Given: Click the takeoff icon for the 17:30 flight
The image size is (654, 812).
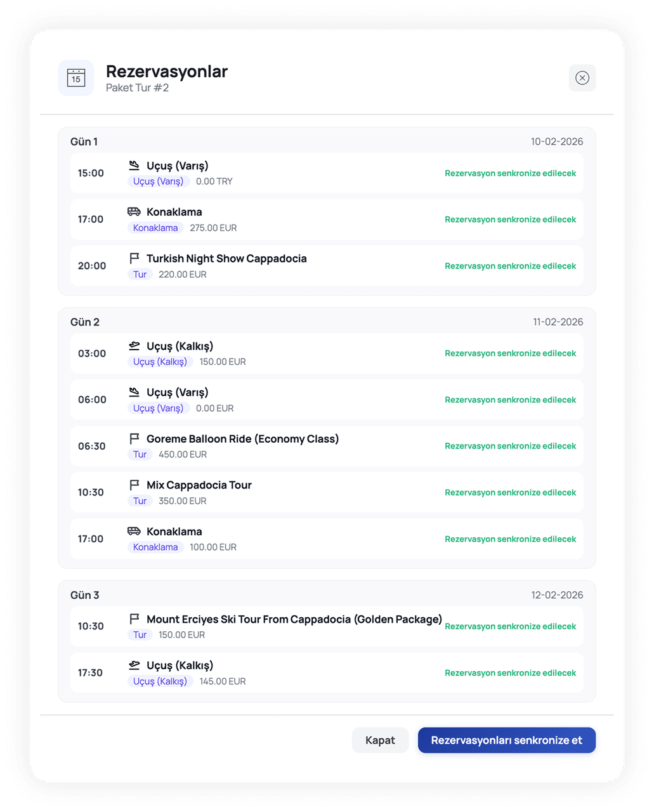Looking at the screenshot, I should (x=134, y=665).
